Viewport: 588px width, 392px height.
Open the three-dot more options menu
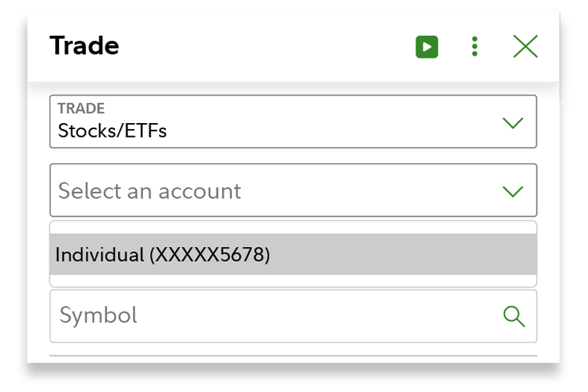click(474, 47)
